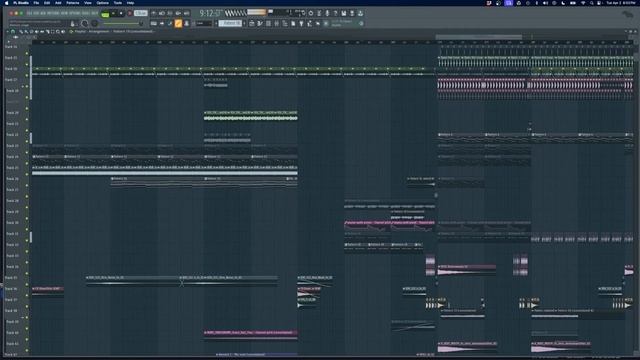Mute Track 21 using its green dot
This screenshot has height=360, width=640.
(27, 130)
